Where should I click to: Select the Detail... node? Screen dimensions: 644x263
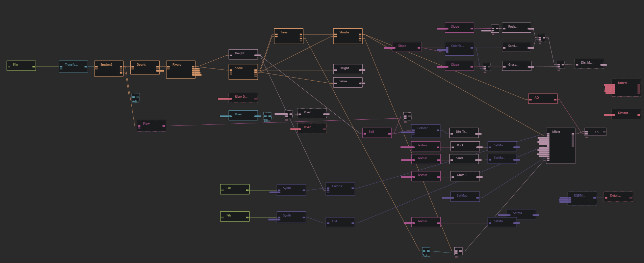tap(618, 197)
